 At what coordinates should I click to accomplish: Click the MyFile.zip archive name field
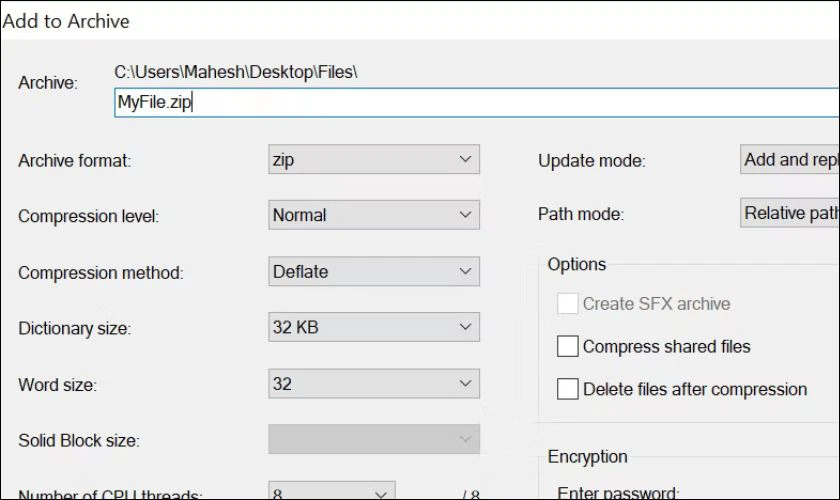point(477,102)
